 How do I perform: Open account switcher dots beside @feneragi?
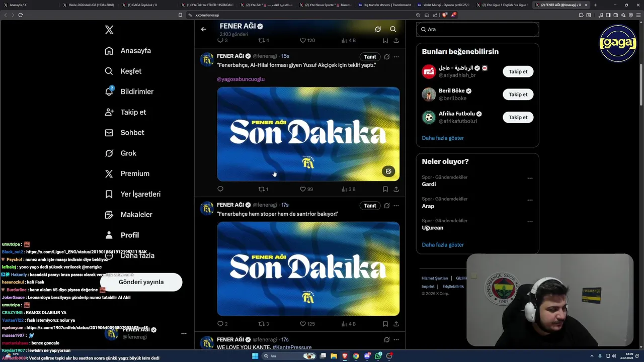coord(184,333)
